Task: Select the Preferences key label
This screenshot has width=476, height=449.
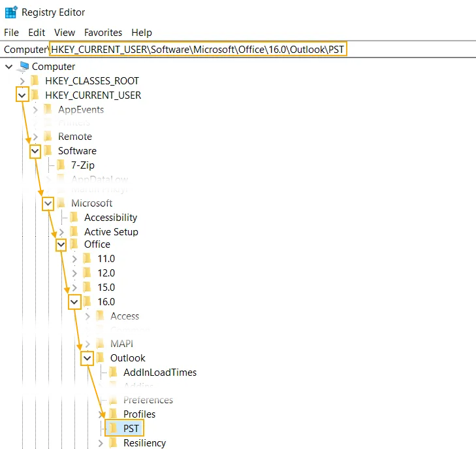Action: pyautogui.click(x=148, y=400)
